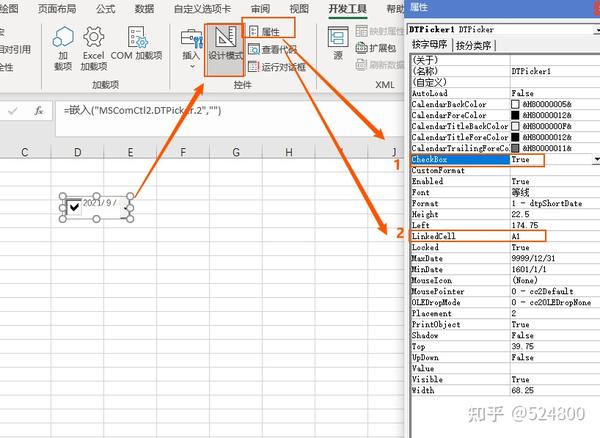600x438 pixels.
Task: Open the Data (数据) tab
Action: [x=144, y=8]
